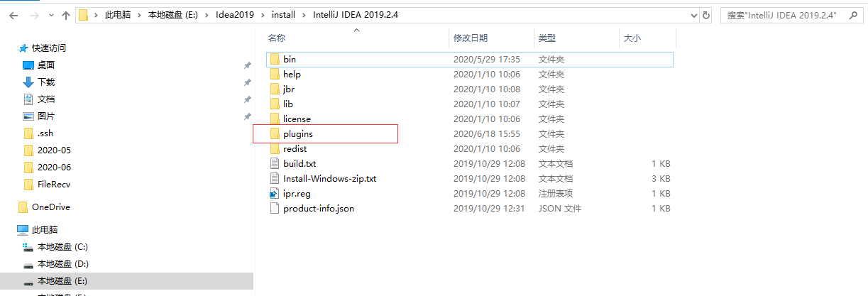
Task: Open OneDrive in navigation pane
Action: (x=51, y=207)
